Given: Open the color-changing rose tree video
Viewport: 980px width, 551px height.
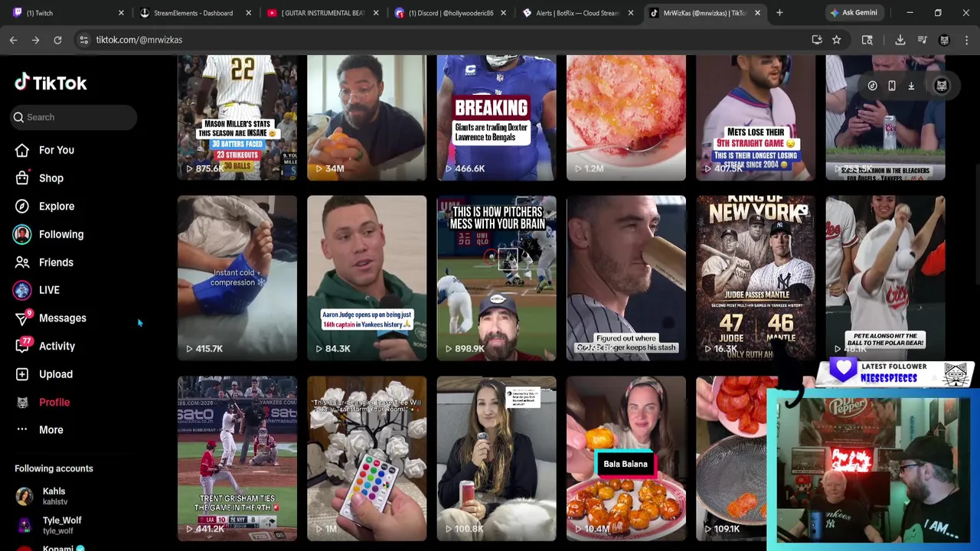Looking at the screenshot, I should [367, 458].
